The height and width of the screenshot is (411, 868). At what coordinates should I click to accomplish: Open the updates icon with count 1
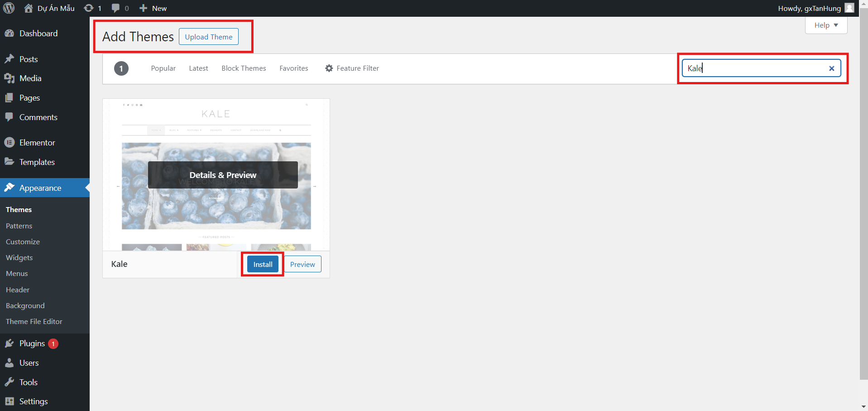(89, 8)
